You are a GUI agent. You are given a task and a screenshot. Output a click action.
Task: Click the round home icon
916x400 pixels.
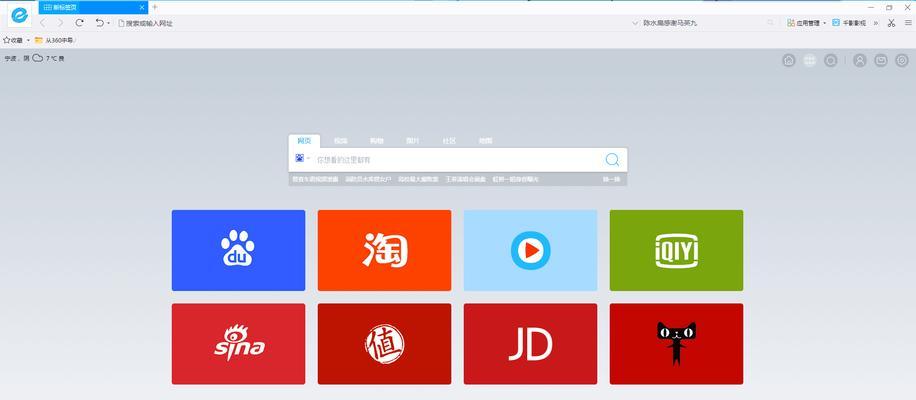[x=789, y=60]
